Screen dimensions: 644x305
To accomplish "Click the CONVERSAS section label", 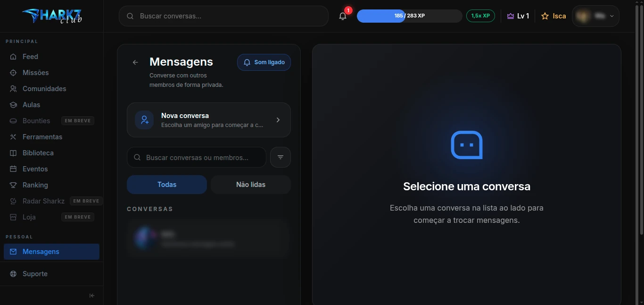I will tap(150, 209).
